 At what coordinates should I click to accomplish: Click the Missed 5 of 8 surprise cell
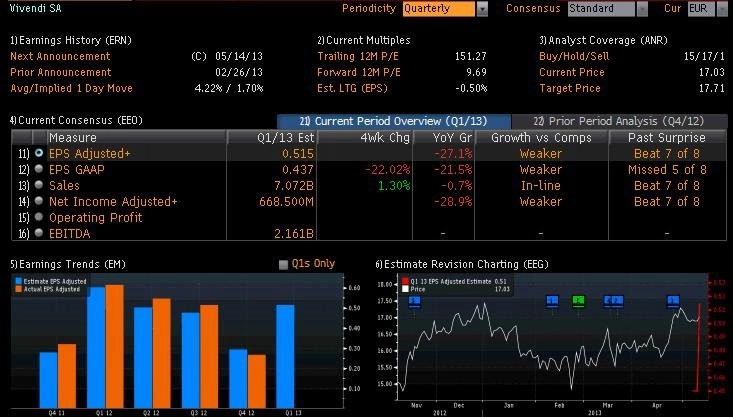click(667, 169)
